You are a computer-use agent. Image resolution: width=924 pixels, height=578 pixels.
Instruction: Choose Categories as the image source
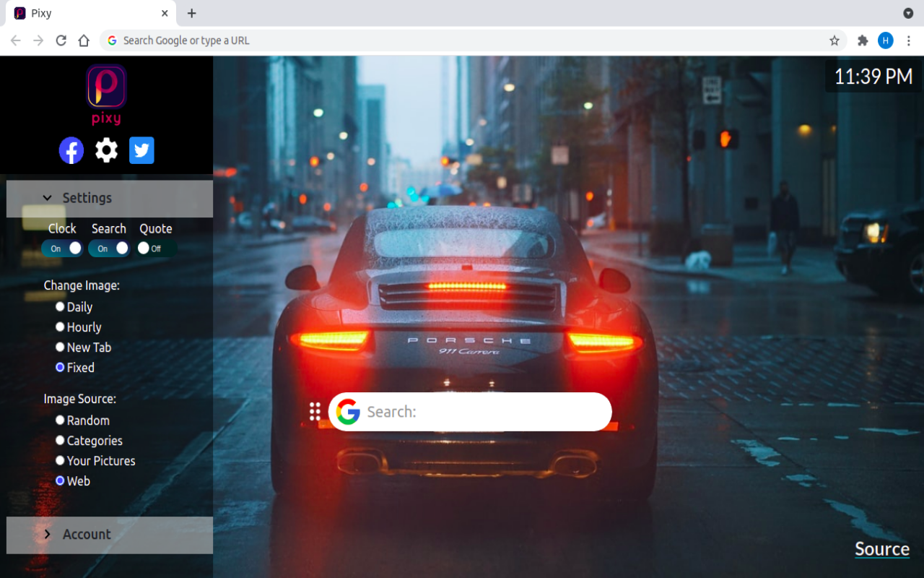60,439
